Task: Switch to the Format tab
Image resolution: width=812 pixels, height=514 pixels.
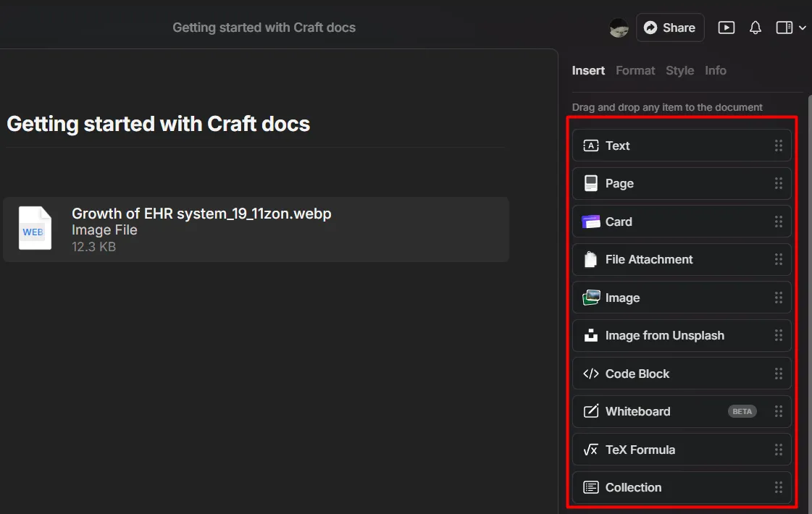Action: (x=635, y=70)
